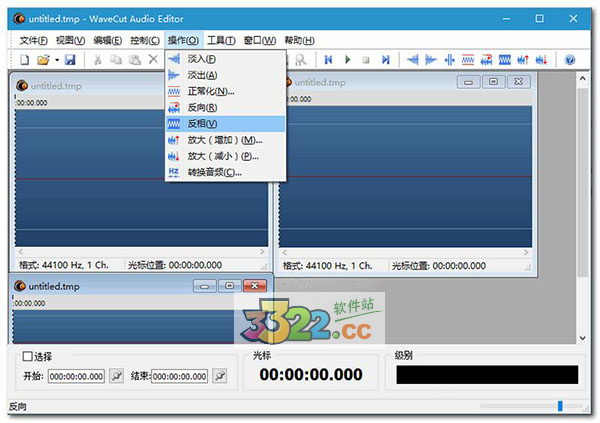Open the 控制(C) menu
This screenshot has height=423, width=600.
click(145, 40)
